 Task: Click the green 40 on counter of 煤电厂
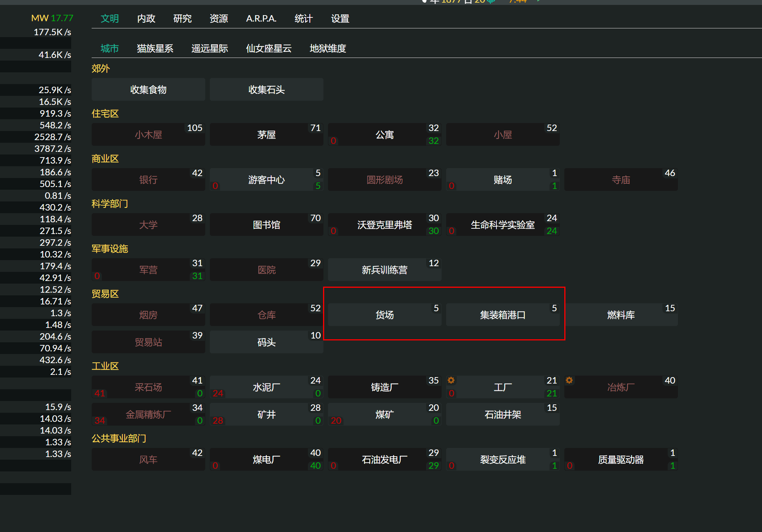pyautogui.click(x=315, y=466)
